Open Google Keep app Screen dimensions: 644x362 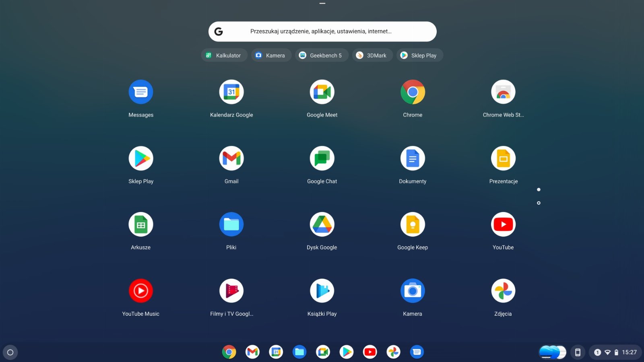point(413,224)
